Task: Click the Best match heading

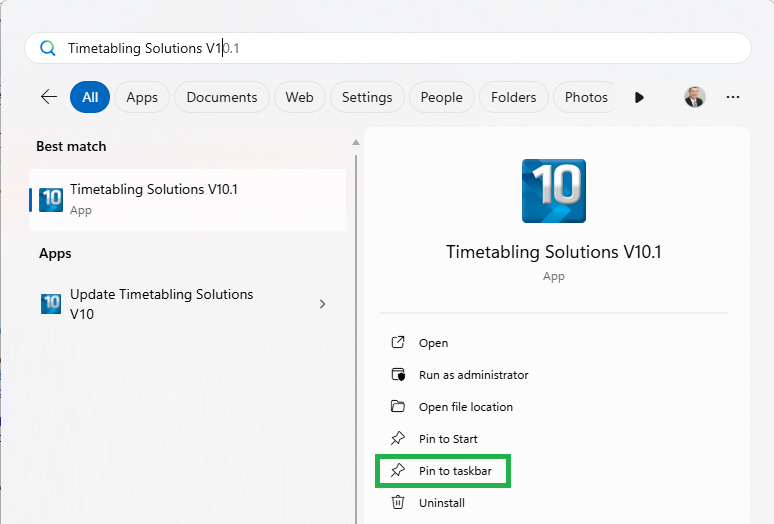Action: point(71,147)
